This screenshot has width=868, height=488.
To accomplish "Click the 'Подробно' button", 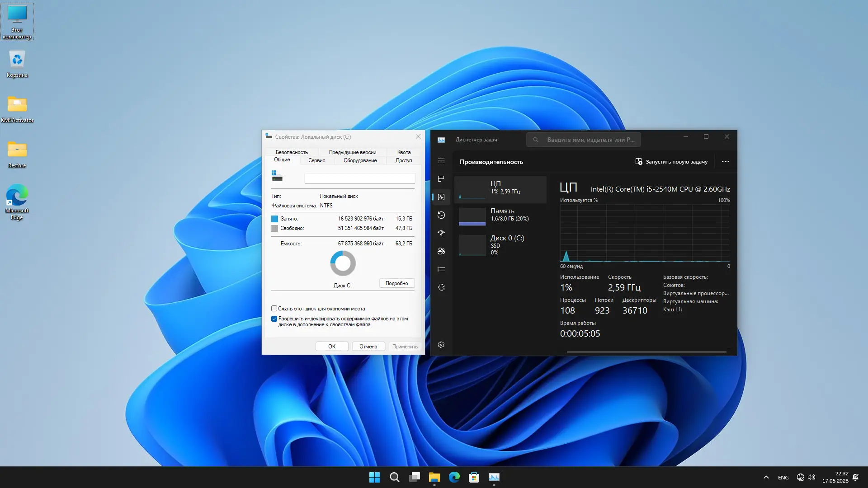I will [x=396, y=283].
